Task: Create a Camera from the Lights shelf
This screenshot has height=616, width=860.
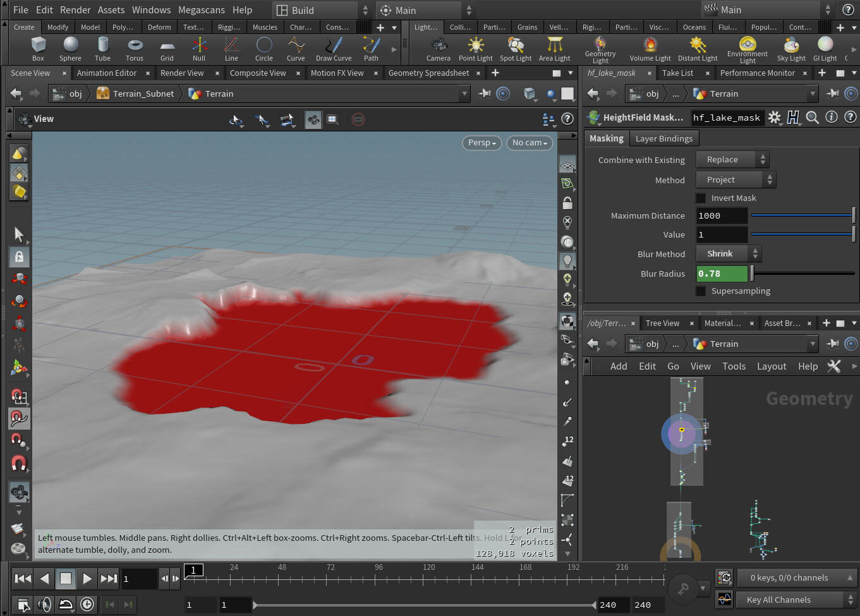Action: click(439, 48)
